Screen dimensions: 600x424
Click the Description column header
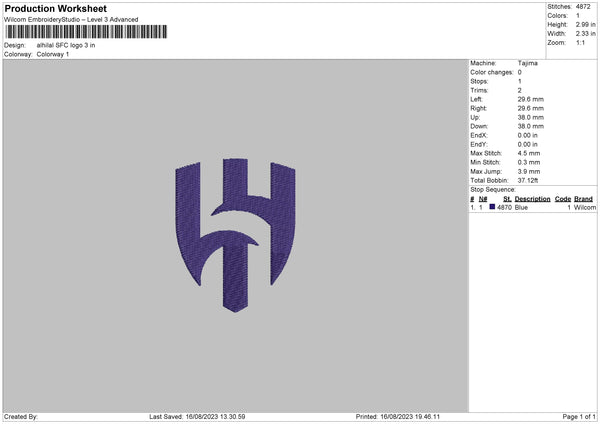532,199
